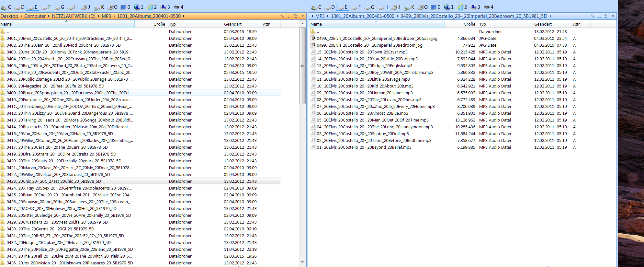
Task: Go to root directory in left pane
Action: [282, 16]
